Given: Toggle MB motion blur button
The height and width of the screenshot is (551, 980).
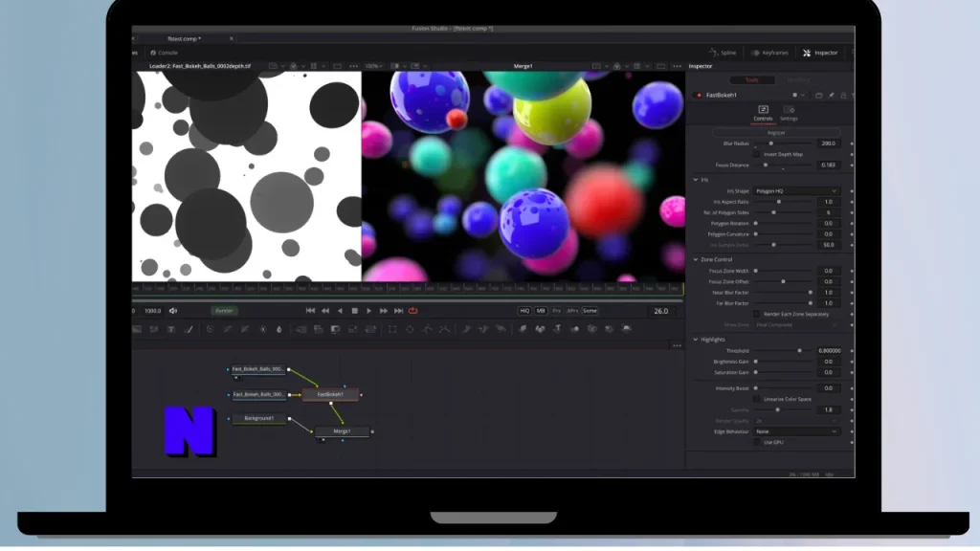Looking at the screenshot, I should [541, 311].
